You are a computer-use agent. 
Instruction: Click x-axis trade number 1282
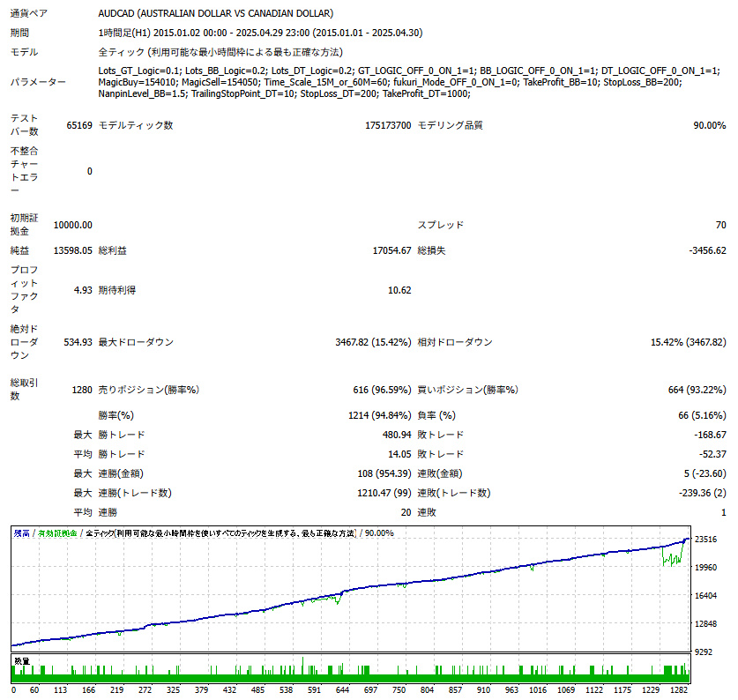click(x=679, y=689)
